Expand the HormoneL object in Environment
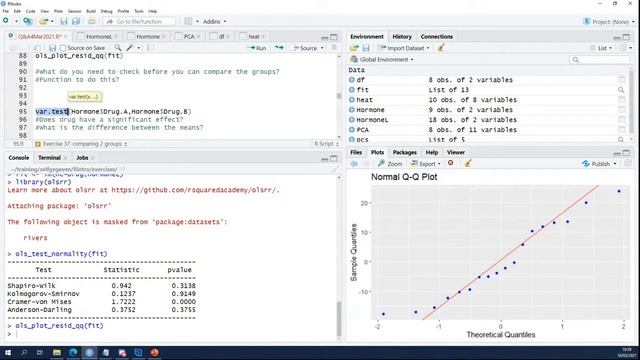 pyautogui.click(x=352, y=120)
